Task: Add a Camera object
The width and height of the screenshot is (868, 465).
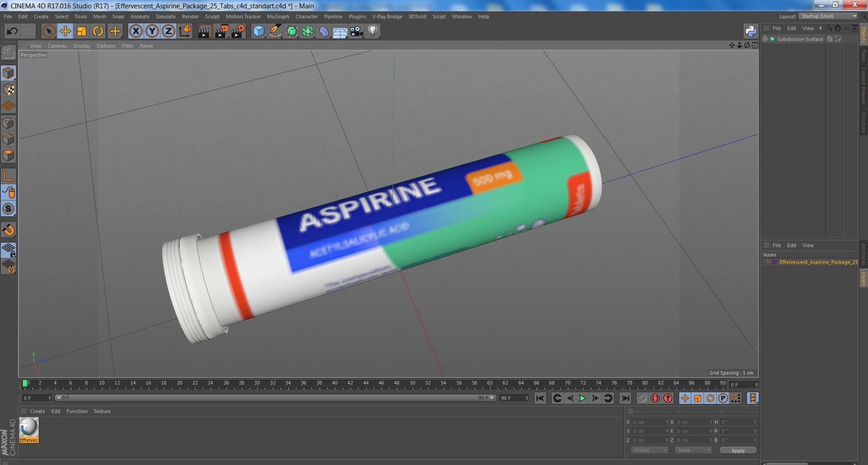Action: coord(357,31)
